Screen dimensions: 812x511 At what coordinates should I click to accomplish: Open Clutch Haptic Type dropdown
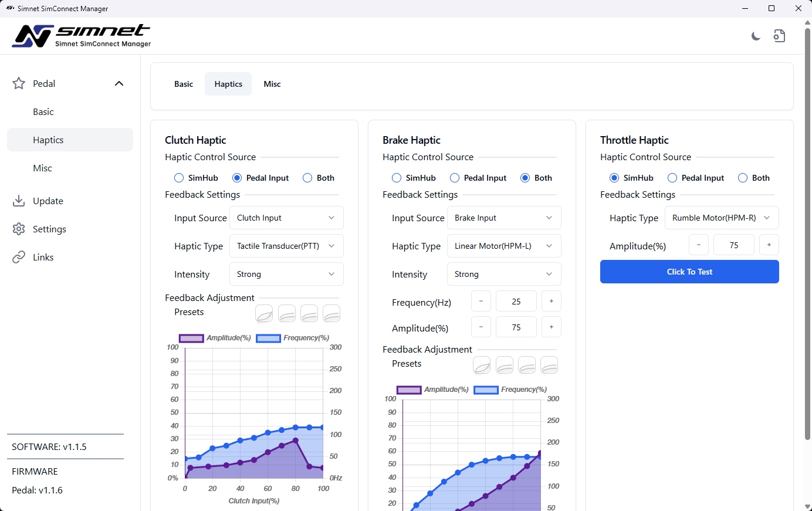coord(286,246)
